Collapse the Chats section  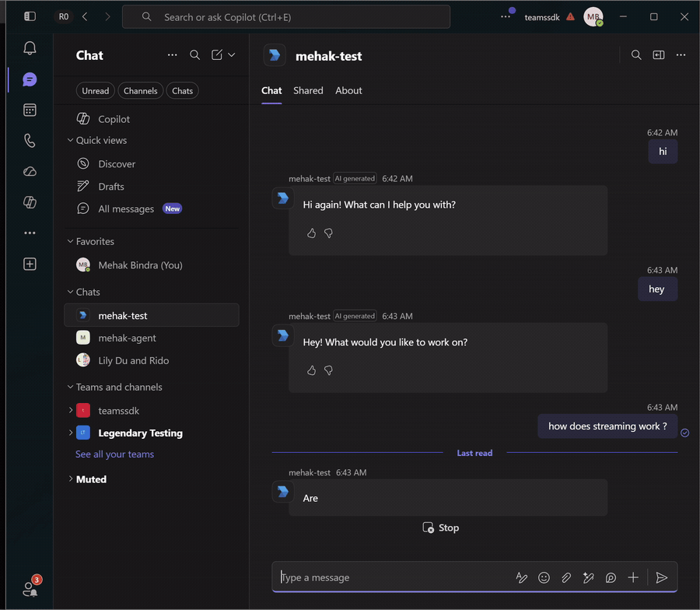tap(70, 292)
